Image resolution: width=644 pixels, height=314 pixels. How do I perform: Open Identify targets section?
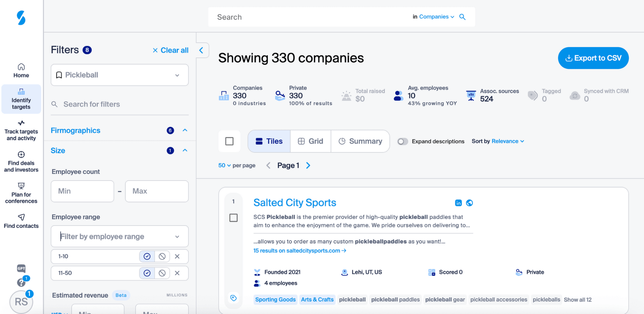[x=21, y=99]
